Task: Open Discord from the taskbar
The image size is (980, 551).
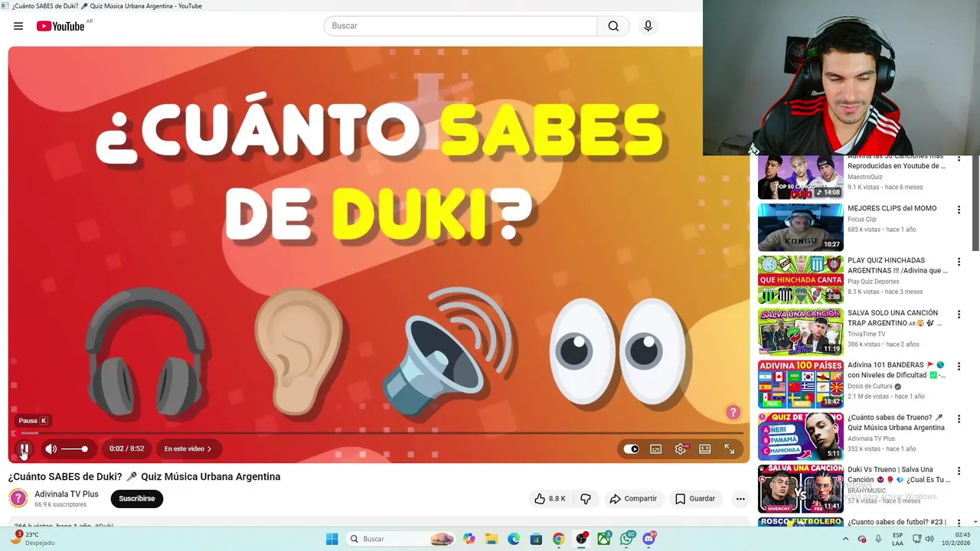Action: [x=649, y=539]
